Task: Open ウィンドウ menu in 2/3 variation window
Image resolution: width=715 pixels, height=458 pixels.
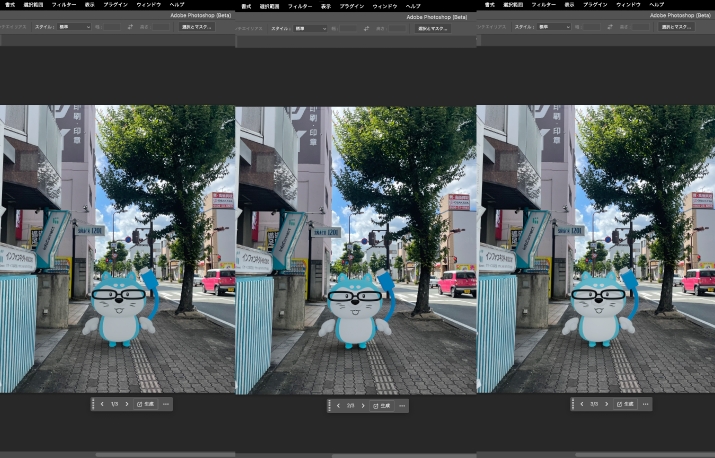Action: [x=385, y=6]
